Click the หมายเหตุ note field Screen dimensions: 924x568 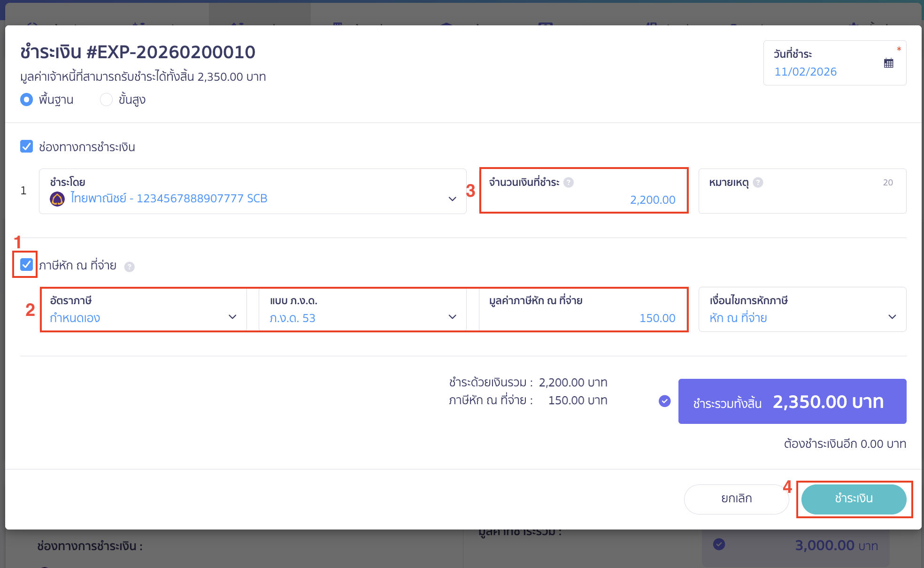coord(802,199)
